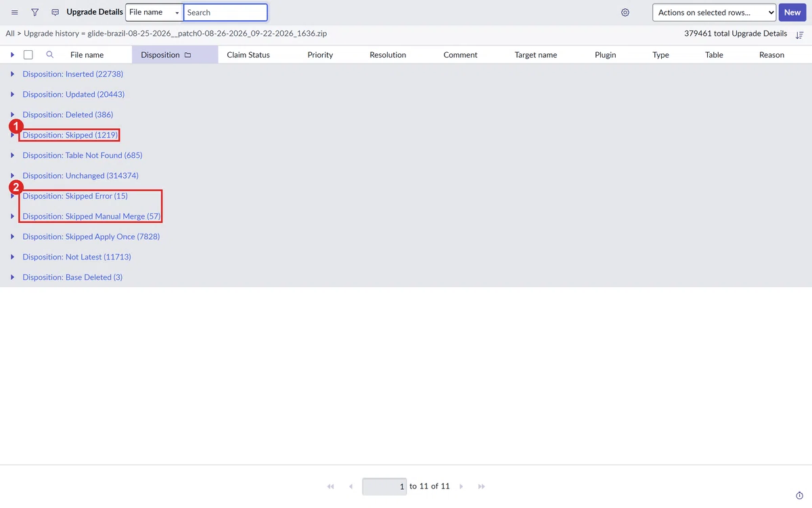Sort by Plugin column header
Viewport: 812px width, 508px height.
pos(606,55)
